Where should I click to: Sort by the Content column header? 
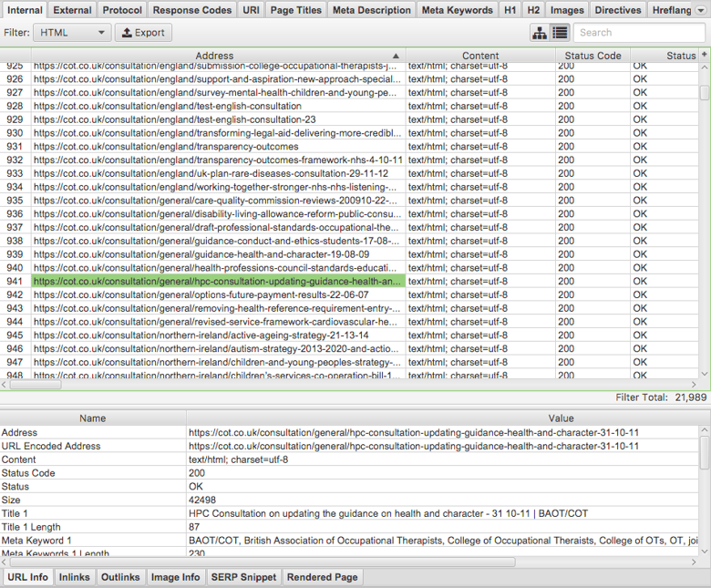(x=480, y=56)
